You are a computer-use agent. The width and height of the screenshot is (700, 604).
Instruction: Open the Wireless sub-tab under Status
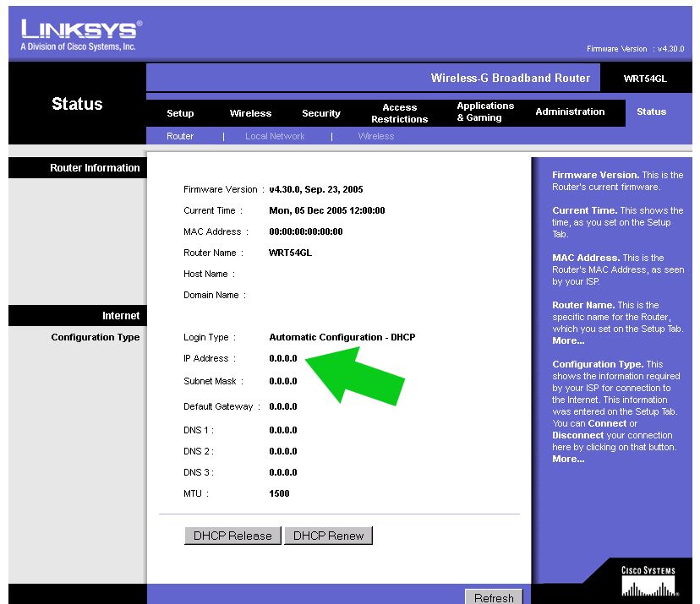(x=376, y=136)
